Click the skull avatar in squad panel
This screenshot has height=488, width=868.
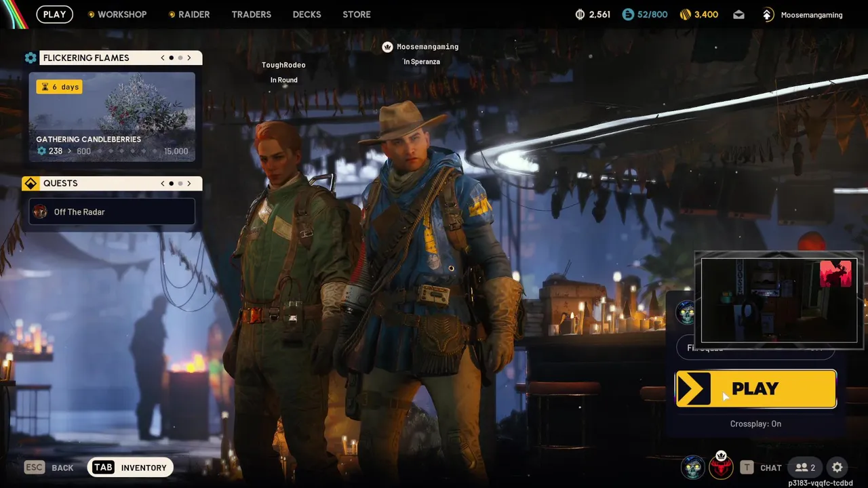point(686,313)
